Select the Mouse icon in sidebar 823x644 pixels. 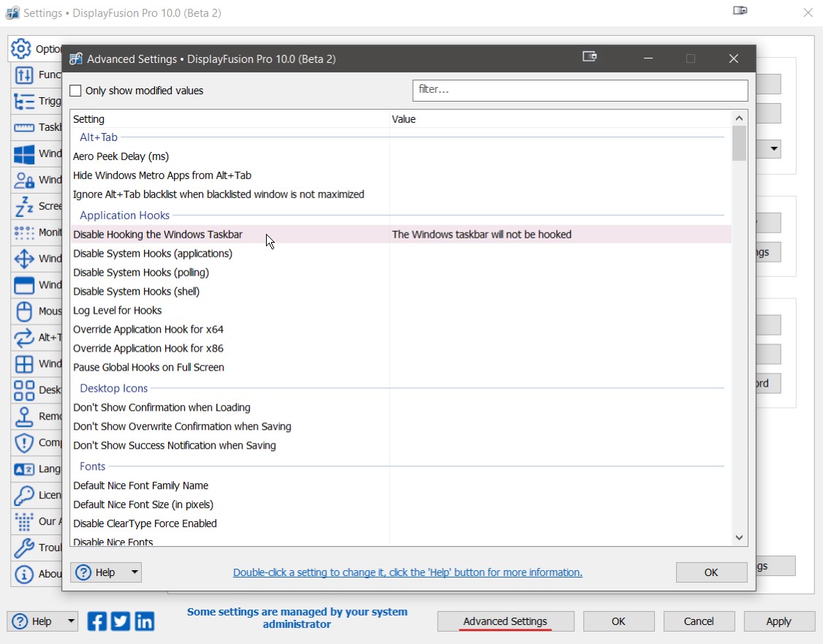[x=24, y=311]
